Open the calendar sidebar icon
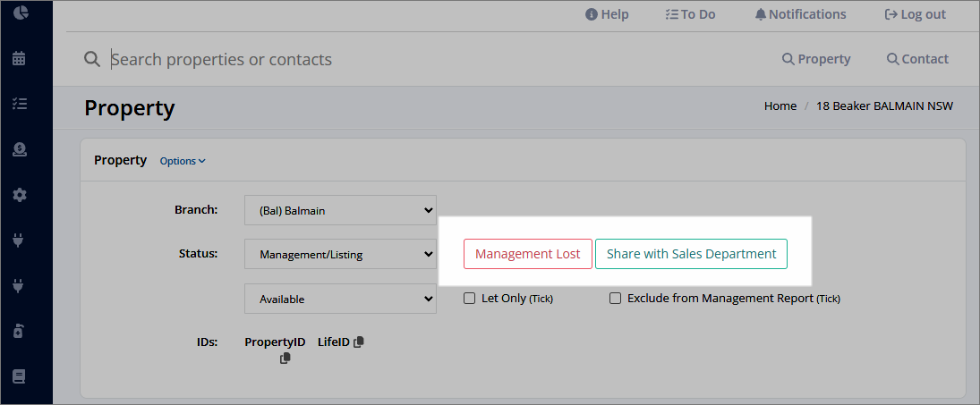Image resolution: width=980 pixels, height=405 pixels. click(x=19, y=59)
